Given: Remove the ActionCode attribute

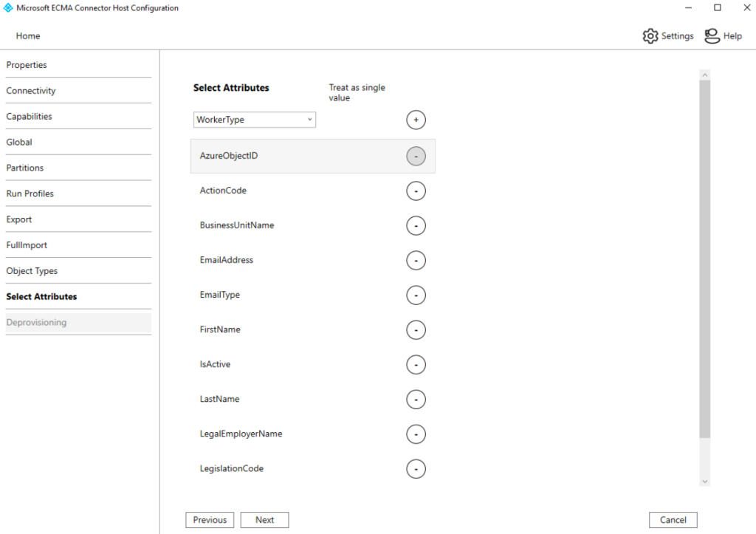Looking at the screenshot, I should pos(416,191).
